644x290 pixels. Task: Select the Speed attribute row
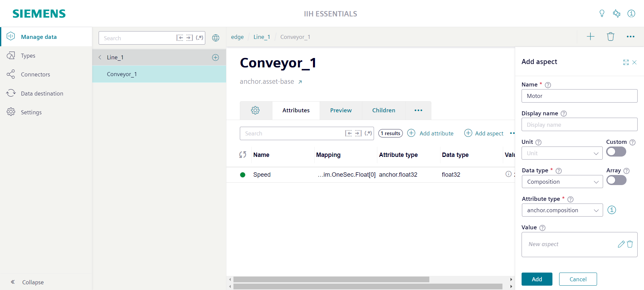click(x=371, y=175)
